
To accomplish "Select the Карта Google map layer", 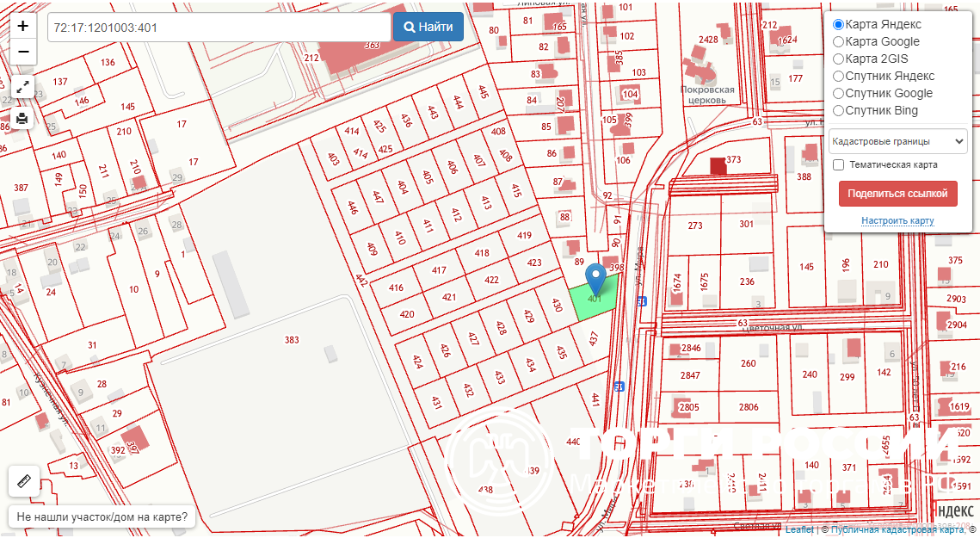I will click(x=838, y=41).
